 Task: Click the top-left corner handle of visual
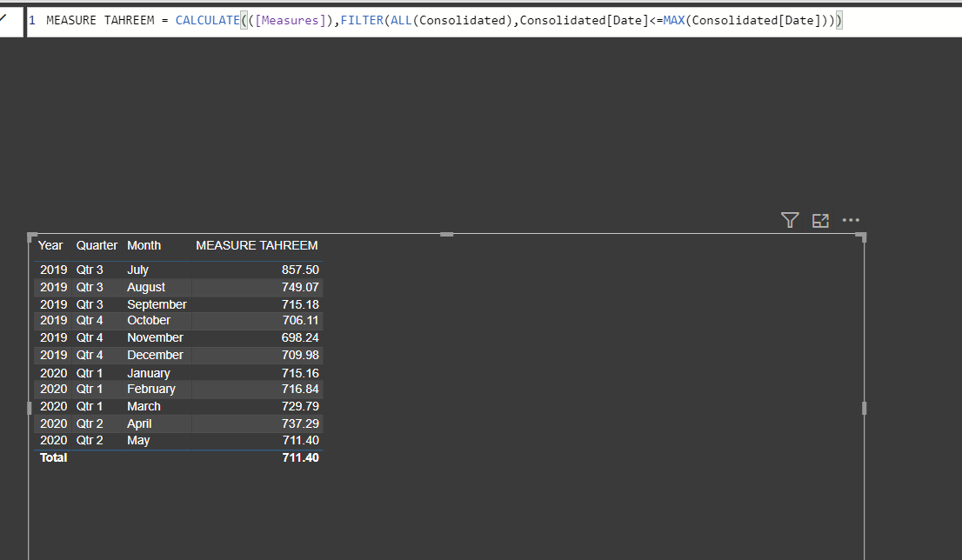(x=32, y=237)
